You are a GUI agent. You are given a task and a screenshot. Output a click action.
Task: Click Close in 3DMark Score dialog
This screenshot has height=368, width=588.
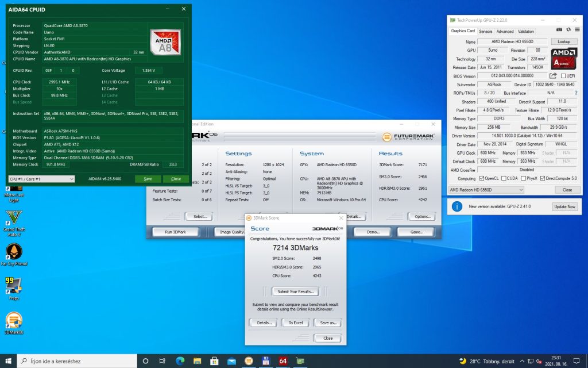point(328,338)
